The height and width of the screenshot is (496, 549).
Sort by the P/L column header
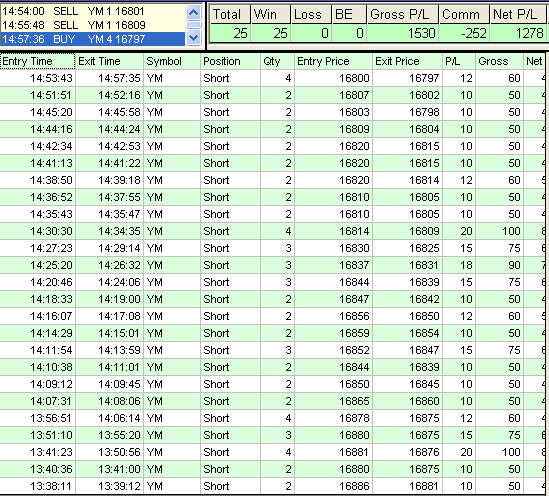tap(459, 61)
